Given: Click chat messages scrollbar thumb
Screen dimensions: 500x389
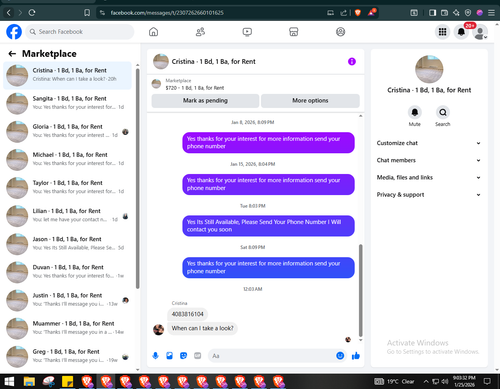Looking at the screenshot, I should 360,290.
